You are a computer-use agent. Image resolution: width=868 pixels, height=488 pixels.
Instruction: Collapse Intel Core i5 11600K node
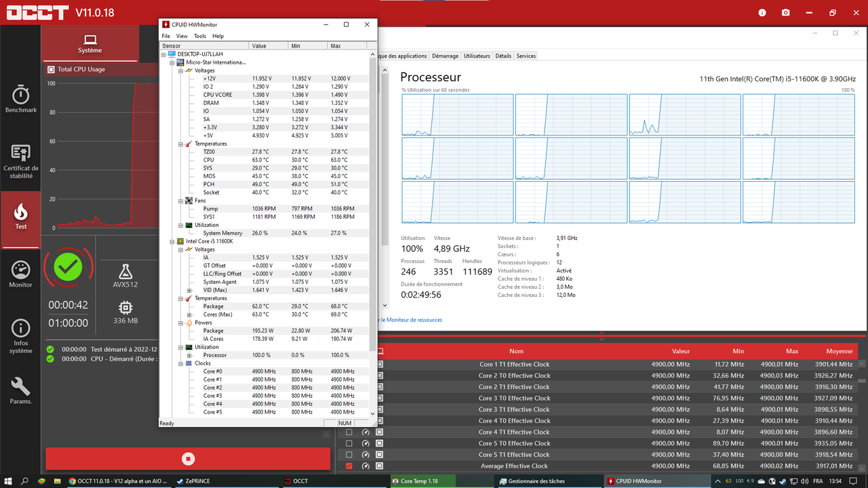[x=172, y=241]
